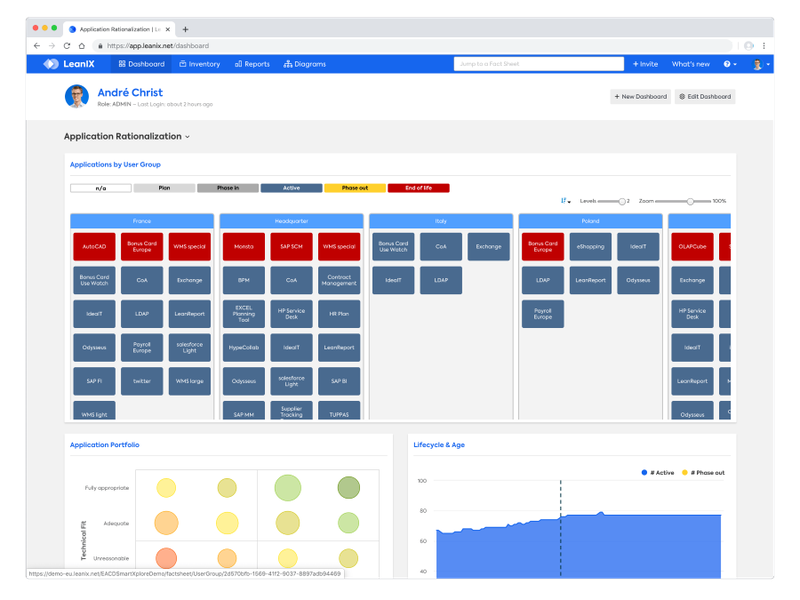
Task: Click André Christ profile picture
Action: pyautogui.click(x=77, y=96)
